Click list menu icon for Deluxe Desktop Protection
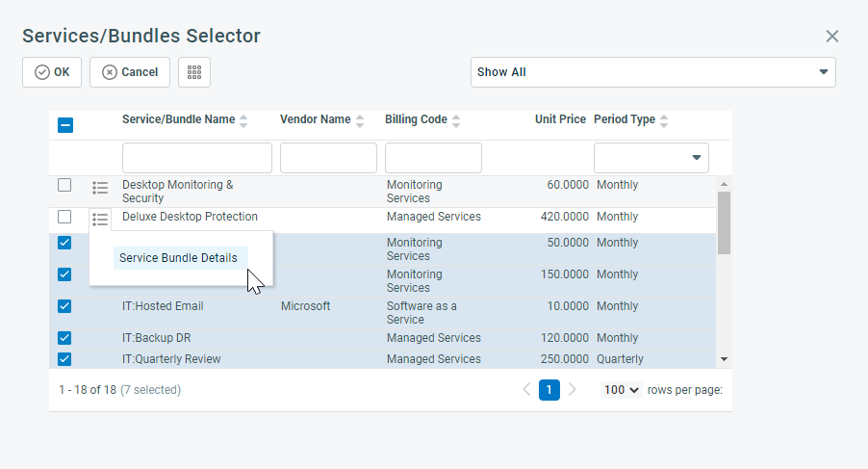868x469 pixels. click(100, 220)
